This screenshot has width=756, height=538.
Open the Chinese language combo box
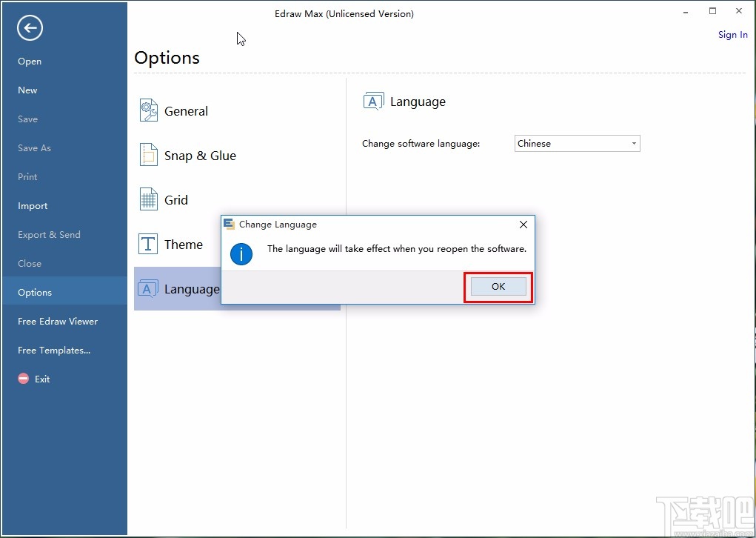click(577, 143)
